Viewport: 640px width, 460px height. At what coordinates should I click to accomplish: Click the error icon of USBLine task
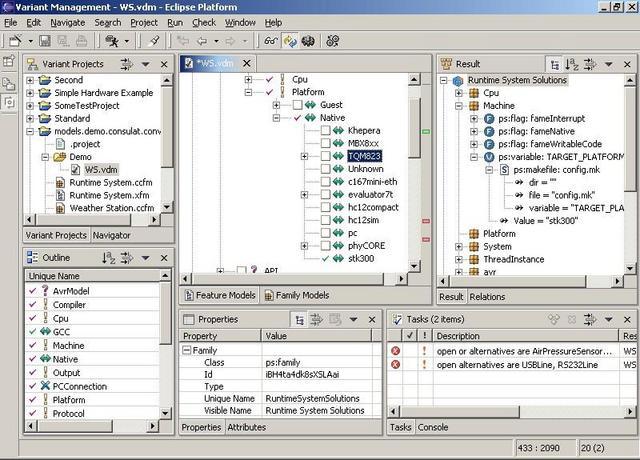pos(396,364)
